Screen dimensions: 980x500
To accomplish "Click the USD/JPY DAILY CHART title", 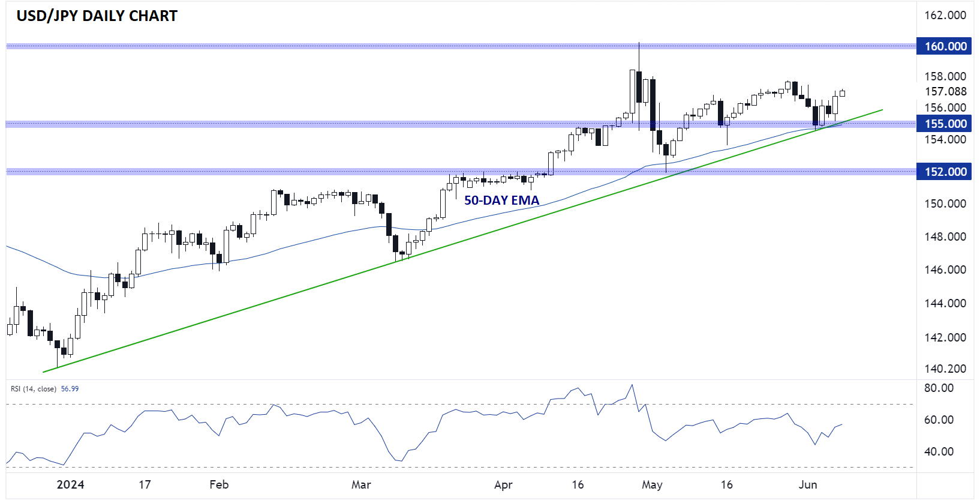I will [97, 16].
